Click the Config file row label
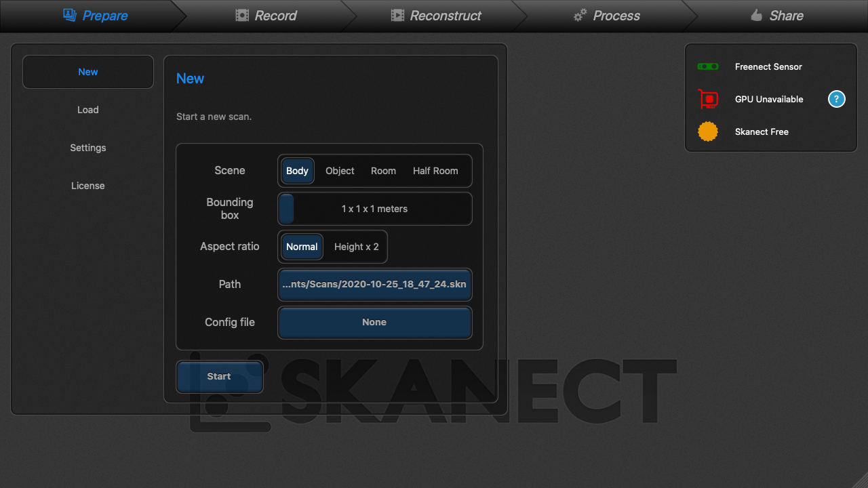 click(x=230, y=323)
